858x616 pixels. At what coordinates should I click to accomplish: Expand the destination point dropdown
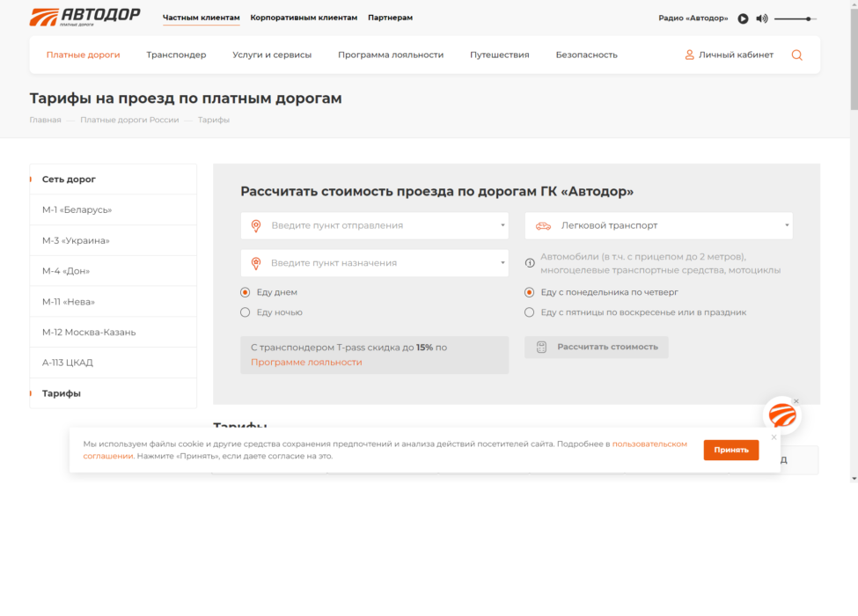coord(501,262)
